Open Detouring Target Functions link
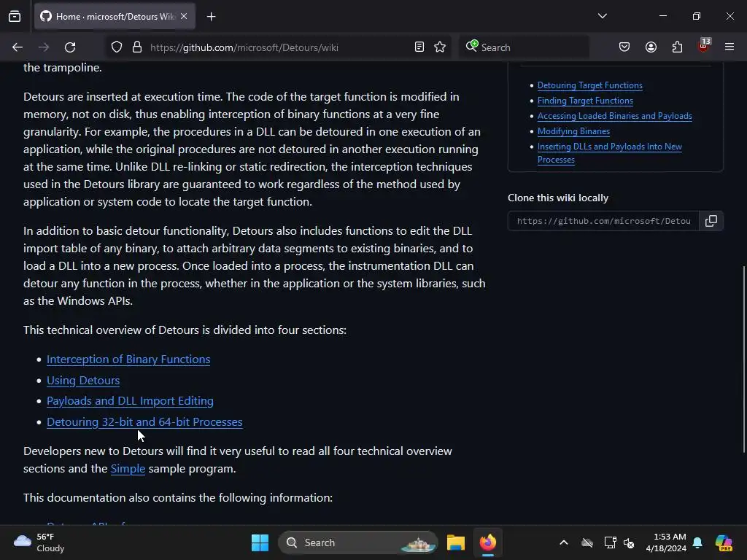The height and width of the screenshot is (560, 747). pyautogui.click(x=589, y=85)
